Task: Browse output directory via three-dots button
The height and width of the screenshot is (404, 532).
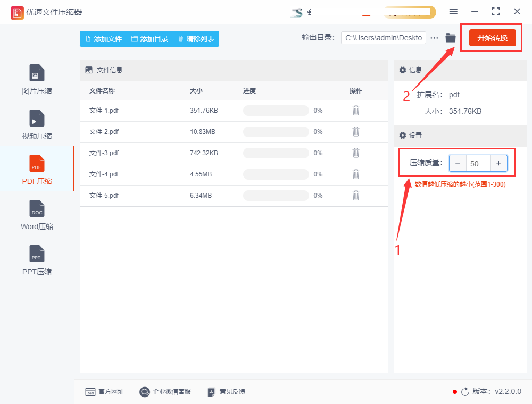Action: [434, 38]
